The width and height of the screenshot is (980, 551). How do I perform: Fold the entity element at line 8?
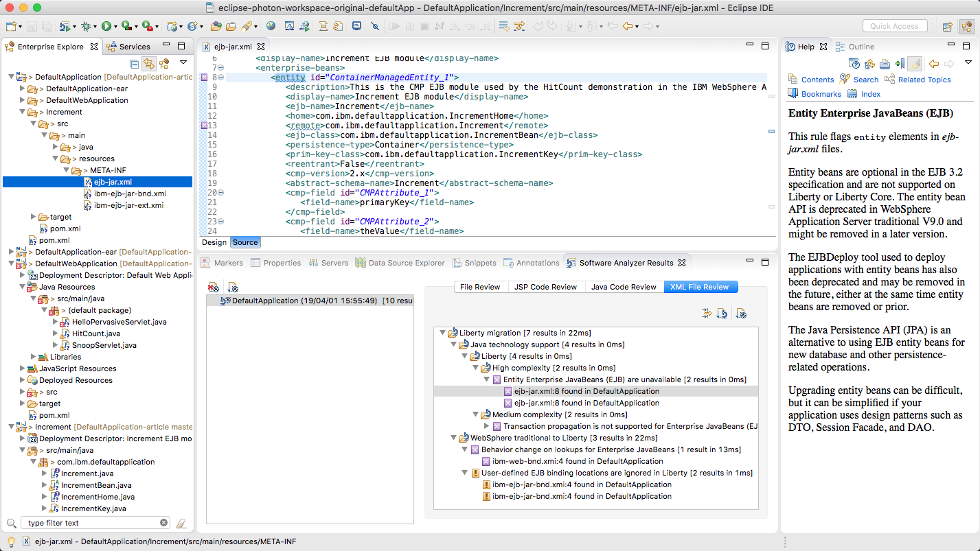tap(221, 78)
